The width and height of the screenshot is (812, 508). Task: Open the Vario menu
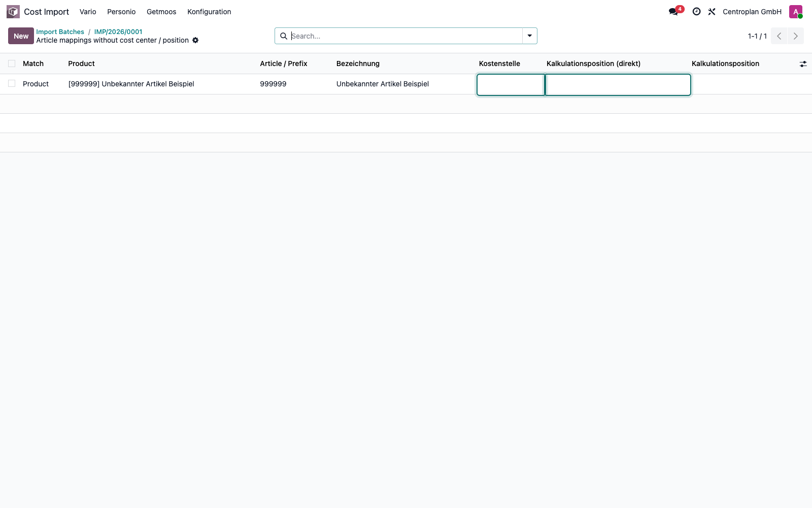pyautogui.click(x=88, y=12)
